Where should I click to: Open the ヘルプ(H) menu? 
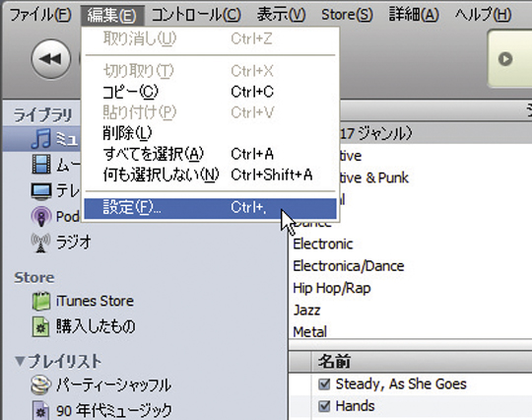coord(483,15)
